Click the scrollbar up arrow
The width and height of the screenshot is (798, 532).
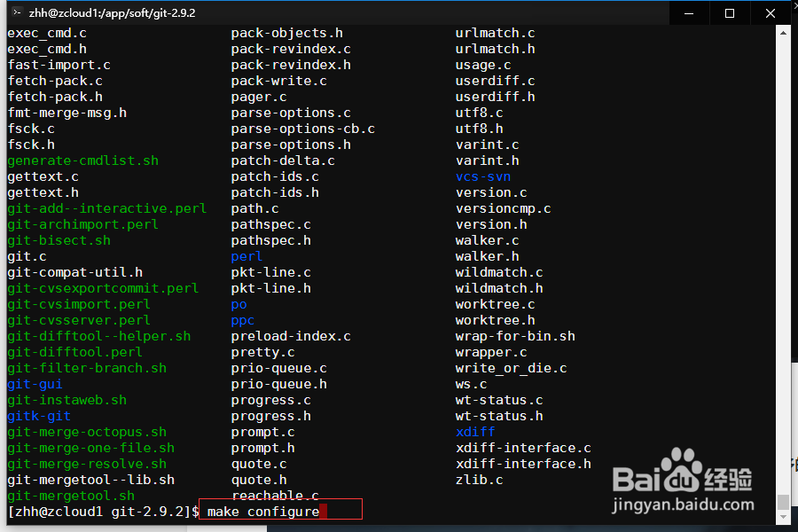(783, 33)
